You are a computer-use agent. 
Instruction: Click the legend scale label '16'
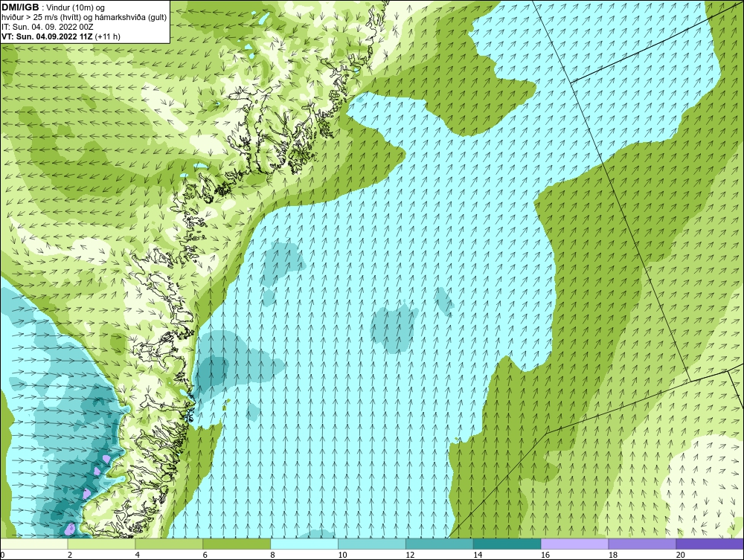[x=545, y=555]
